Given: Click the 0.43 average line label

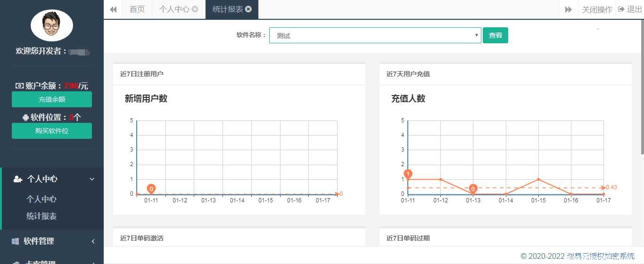Looking at the screenshot, I should (611, 187).
